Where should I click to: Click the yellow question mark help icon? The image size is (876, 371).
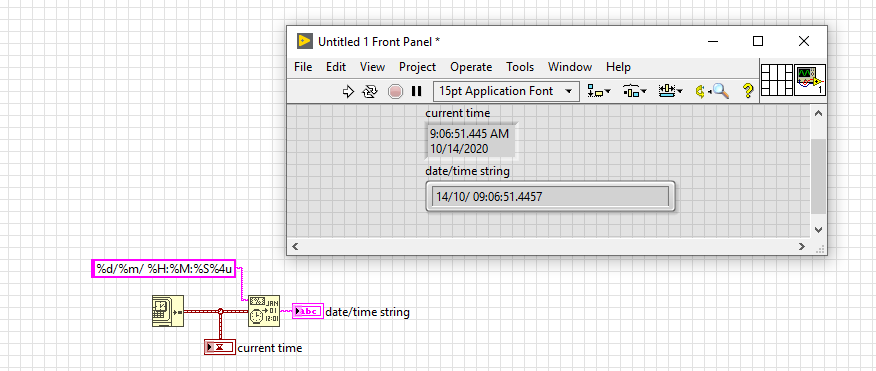748,91
